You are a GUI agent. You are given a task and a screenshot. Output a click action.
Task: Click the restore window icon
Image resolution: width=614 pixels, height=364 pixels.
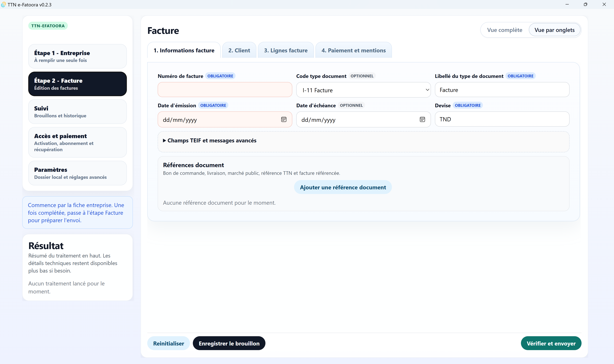click(586, 4)
